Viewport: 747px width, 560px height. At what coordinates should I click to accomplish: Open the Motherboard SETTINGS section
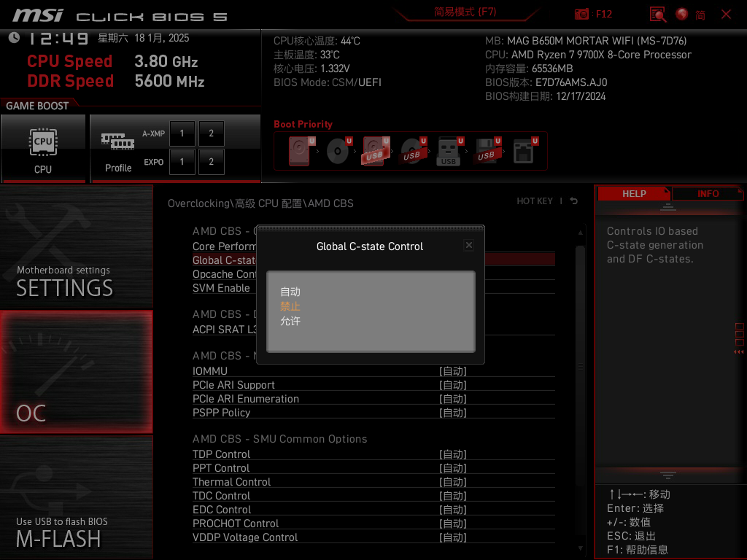coord(76,246)
